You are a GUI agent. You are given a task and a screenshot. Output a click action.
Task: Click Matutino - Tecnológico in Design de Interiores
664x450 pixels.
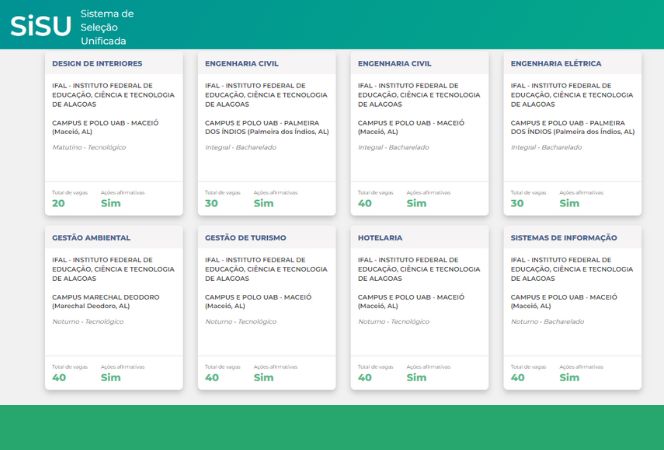point(89,147)
